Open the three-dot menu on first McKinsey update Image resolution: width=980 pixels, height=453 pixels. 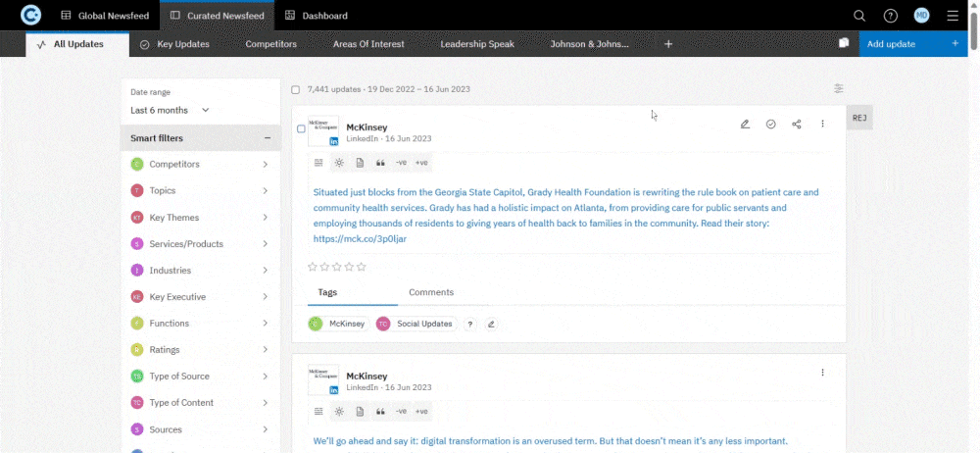[822, 124]
